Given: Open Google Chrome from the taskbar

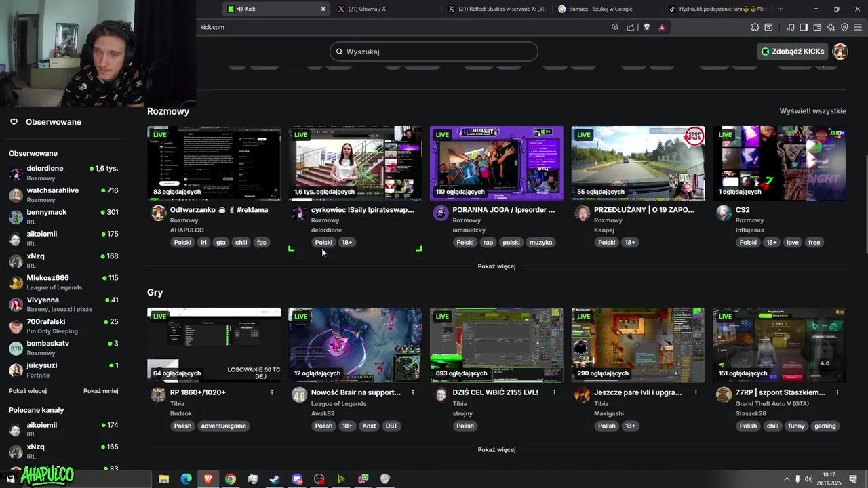Looking at the screenshot, I should tap(231, 479).
